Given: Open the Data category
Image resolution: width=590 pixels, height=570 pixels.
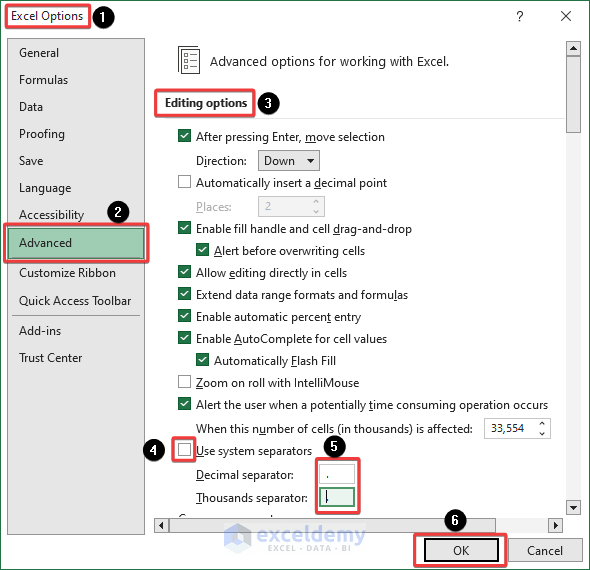Looking at the screenshot, I should point(76,107).
